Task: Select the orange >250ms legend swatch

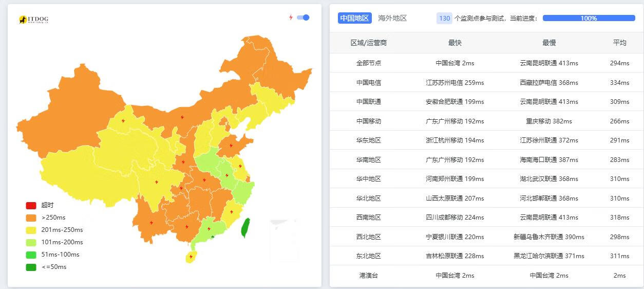Action: [x=31, y=218]
